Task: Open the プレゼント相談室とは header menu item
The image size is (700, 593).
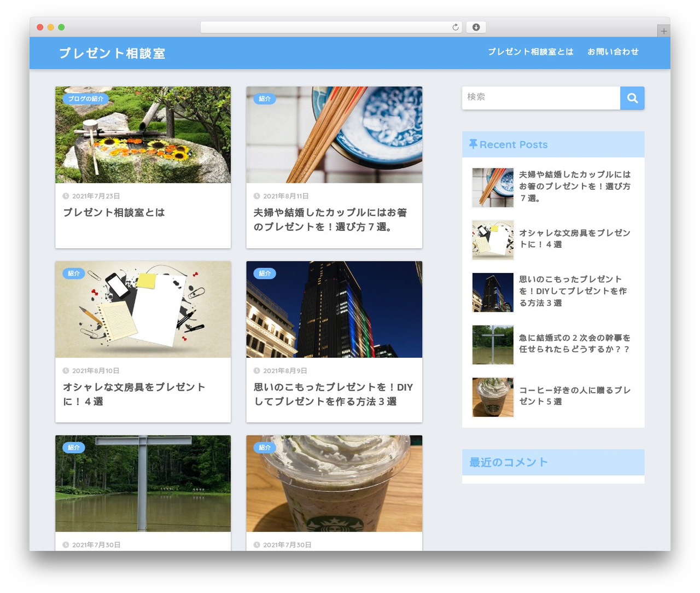Action: coord(530,52)
